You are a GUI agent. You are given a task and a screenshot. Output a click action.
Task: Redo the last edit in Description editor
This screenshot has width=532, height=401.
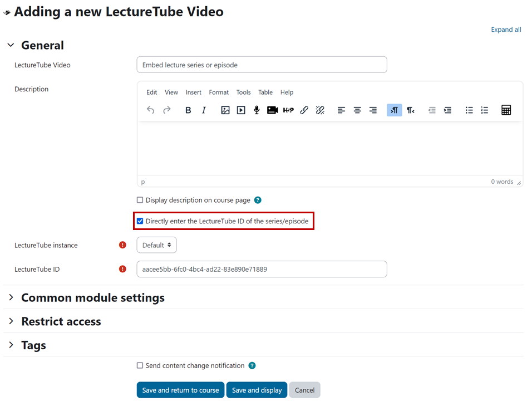tap(166, 110)
